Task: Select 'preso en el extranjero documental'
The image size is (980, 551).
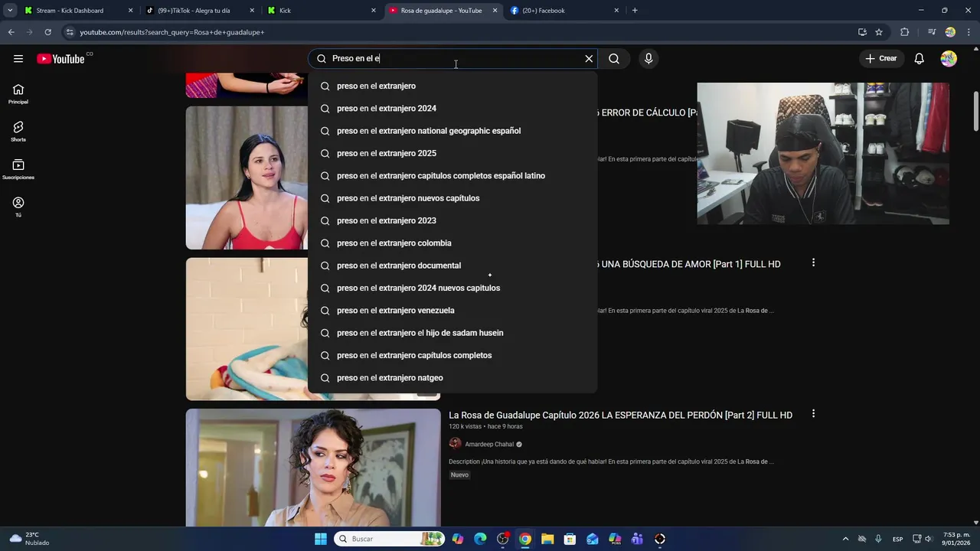Action: click(452, 266)
